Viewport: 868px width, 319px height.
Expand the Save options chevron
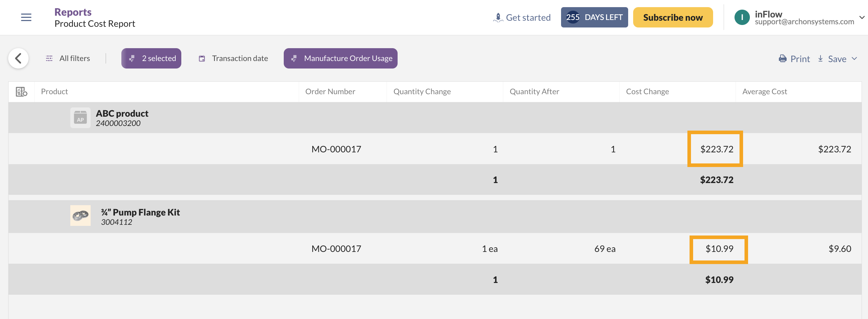(x=854, y=59)
